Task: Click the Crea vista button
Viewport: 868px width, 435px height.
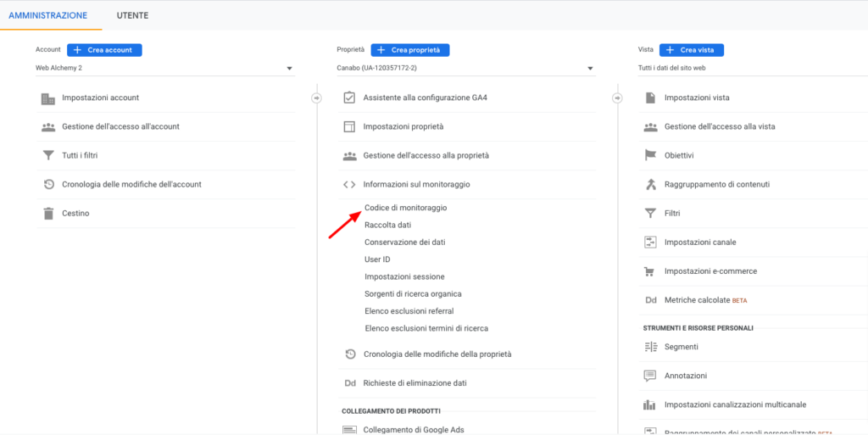Action: click(692, 50)
